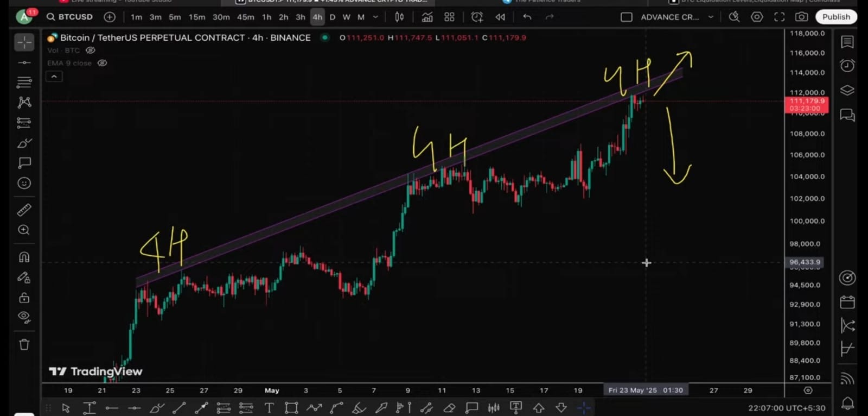Viewport: 868px width, 416px height.
Task: Select the text tool in bottom toolbar
Action: pos(269,408)
